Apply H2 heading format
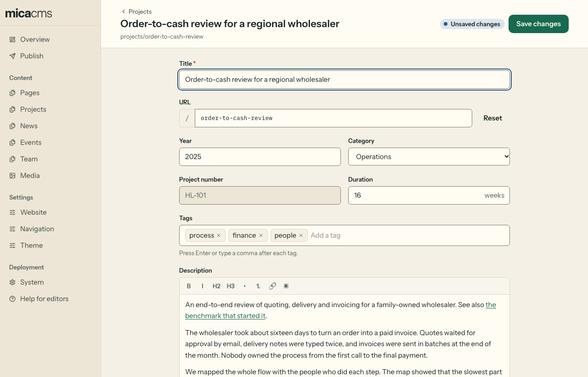The width and height of the screenshot is (588, 377). tap(216, 286)
